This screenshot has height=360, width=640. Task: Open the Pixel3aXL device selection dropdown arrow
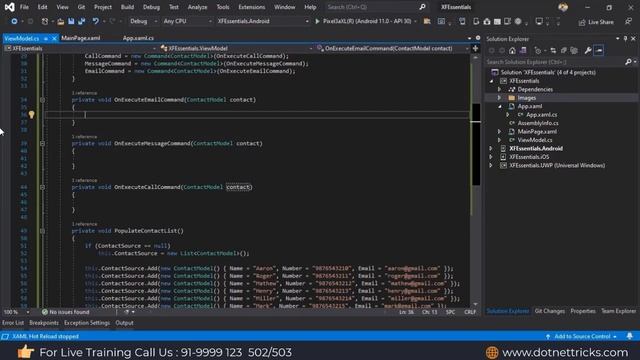pos(416,21)
